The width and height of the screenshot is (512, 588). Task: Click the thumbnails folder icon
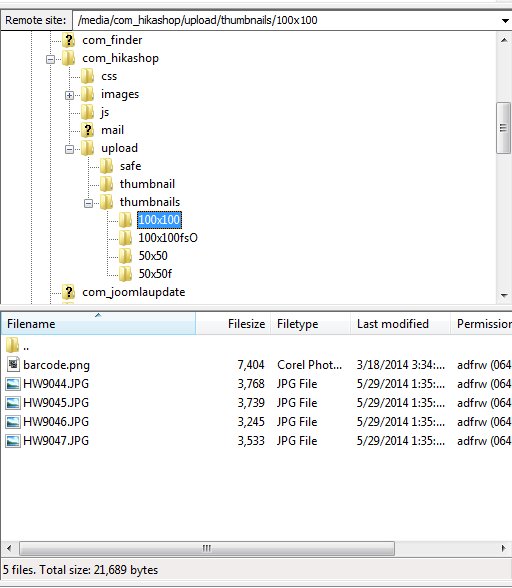tap(107, 202)
